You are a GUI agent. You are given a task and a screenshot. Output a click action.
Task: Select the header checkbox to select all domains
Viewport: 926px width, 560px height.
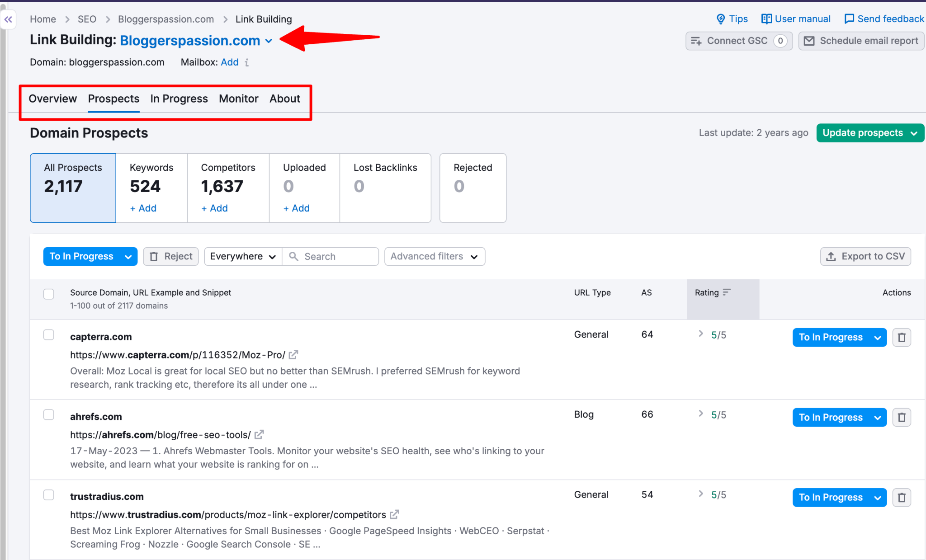(x=49, y=294)
